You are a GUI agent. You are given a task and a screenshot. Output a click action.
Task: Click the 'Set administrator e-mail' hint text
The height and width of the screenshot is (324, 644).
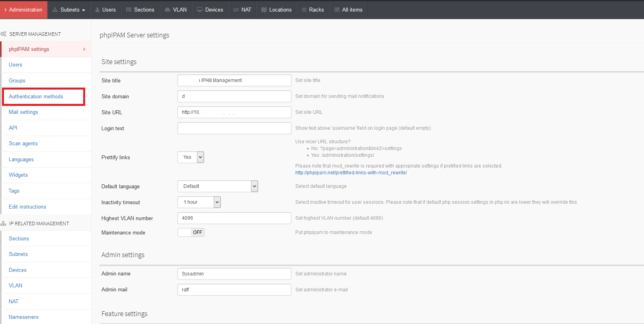click(x=322, y=290)
